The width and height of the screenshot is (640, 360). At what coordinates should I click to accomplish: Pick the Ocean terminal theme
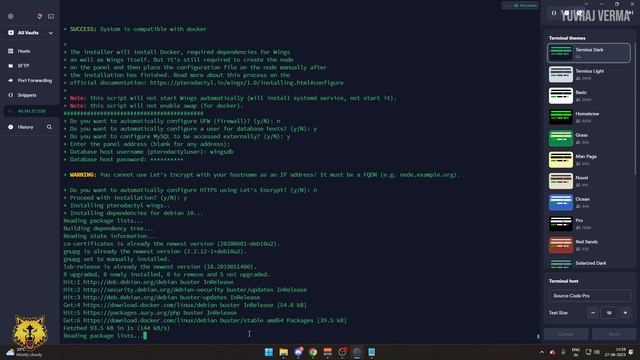(589, 202)
